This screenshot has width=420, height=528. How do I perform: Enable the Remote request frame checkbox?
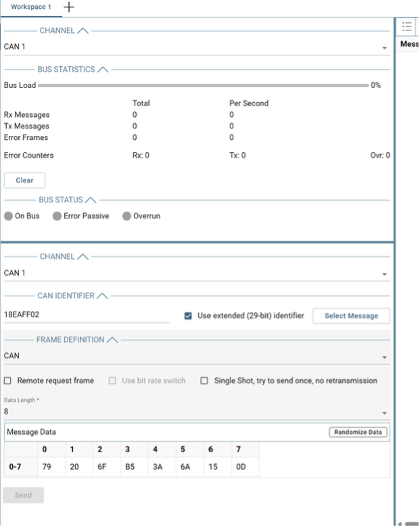pos(8,381)
